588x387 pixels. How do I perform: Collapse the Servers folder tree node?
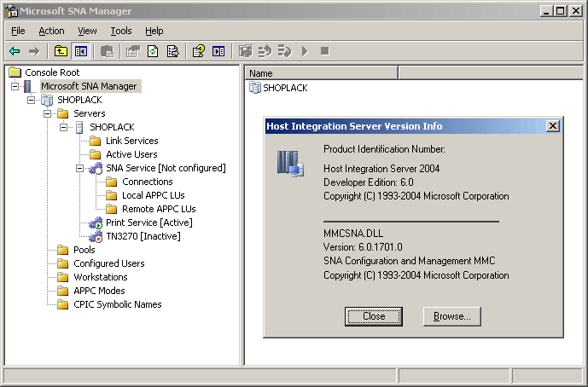click(47, 113)
